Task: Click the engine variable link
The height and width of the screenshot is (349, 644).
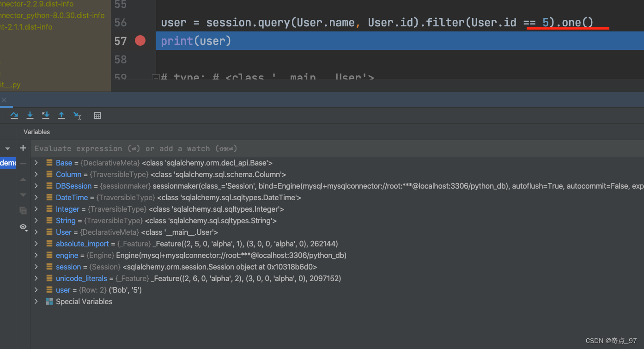Action: (67, 255)
